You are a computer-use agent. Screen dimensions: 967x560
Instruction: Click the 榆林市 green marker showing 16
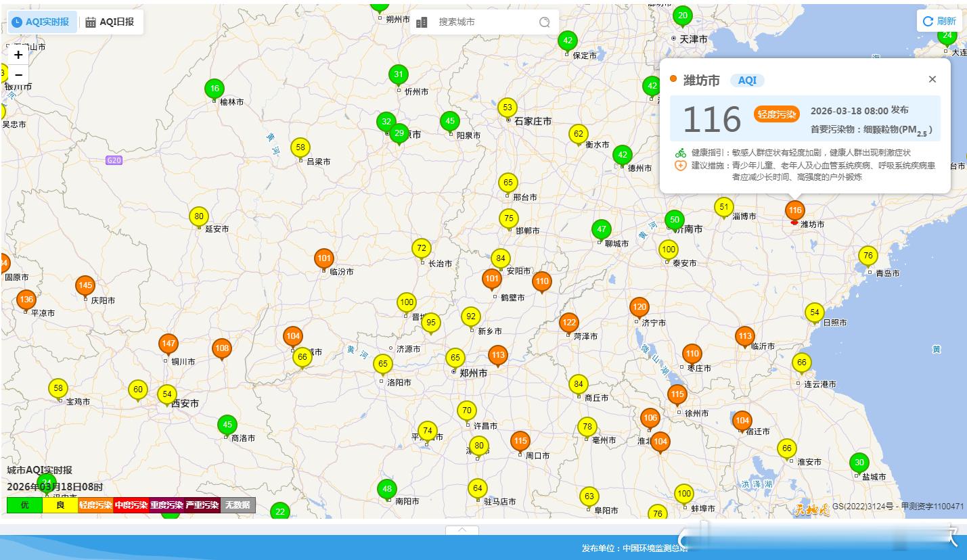(x=215, y=89)
